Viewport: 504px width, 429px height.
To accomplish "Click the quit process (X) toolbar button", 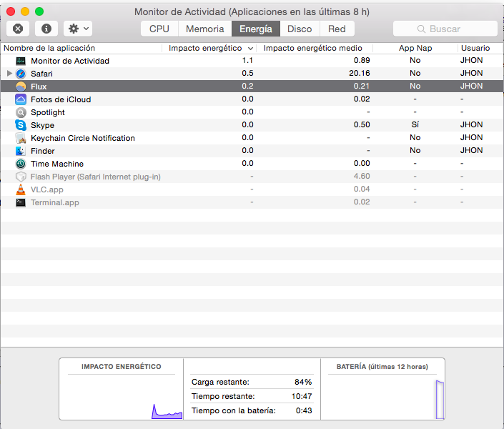I will pyautogui.click(x=18, y=29).
